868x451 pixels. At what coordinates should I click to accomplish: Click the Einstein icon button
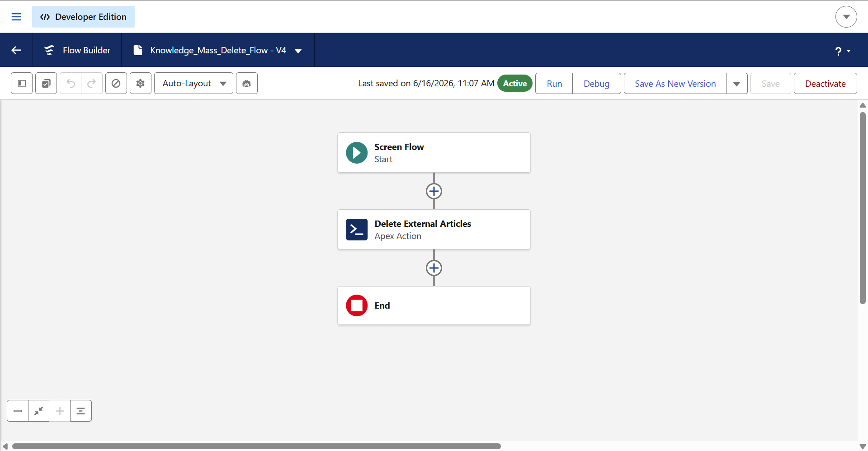click(x=247, y=83)
